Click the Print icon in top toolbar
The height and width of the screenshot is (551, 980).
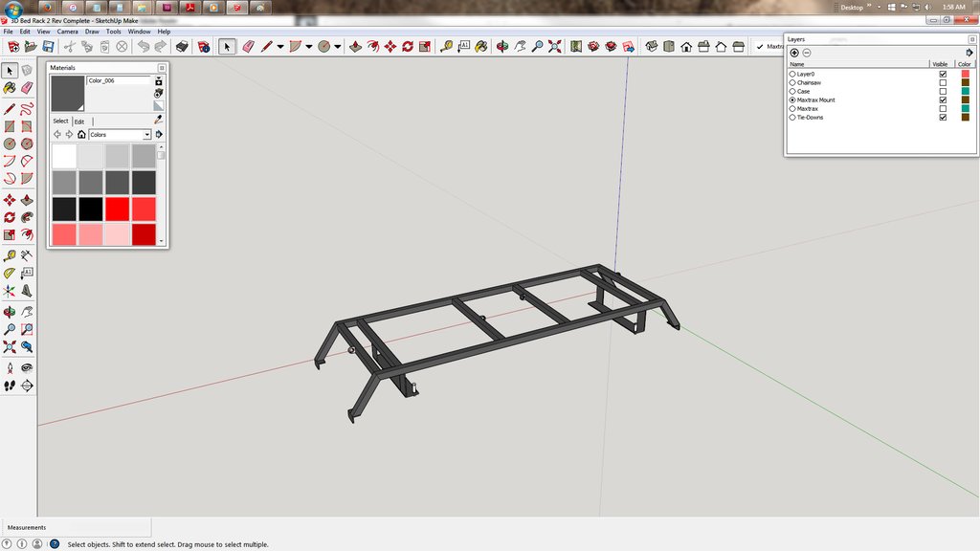[x=182, y=46]
